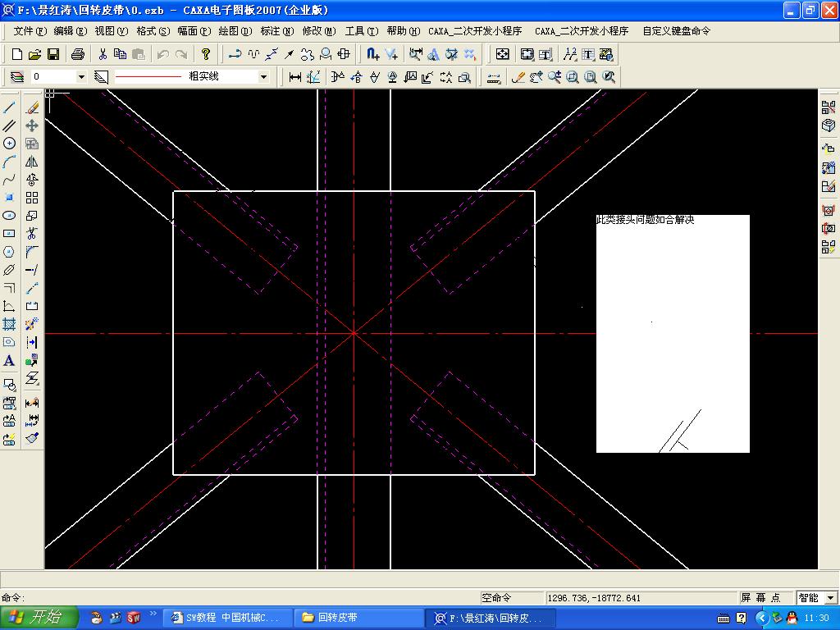Select the Rotate tool
Image resolution: width=840 pixels, height=630 pixels.
[x=32, y=180]
